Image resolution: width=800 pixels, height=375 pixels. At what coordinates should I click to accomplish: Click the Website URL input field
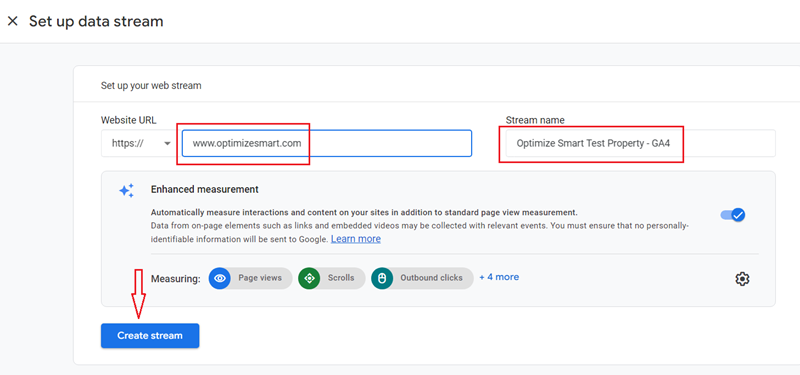[x=327, y=143]
